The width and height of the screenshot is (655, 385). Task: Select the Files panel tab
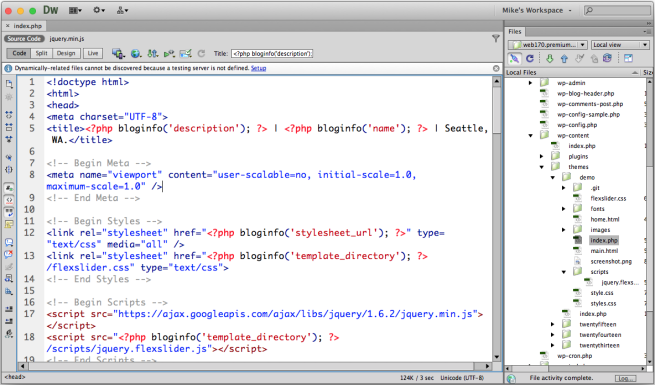click(515, 32)
